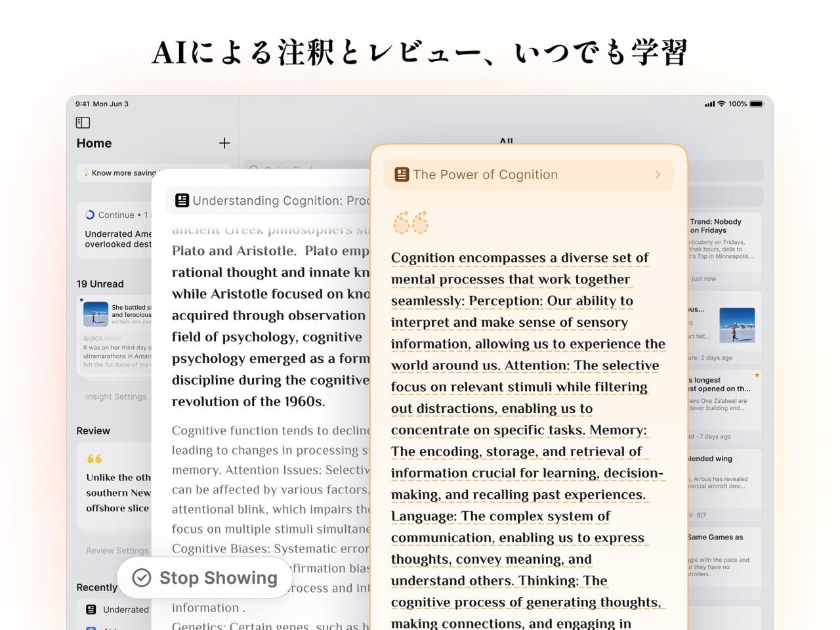Toggle the sidebar panel icon

pyautogui.click(x=83, y=123)
